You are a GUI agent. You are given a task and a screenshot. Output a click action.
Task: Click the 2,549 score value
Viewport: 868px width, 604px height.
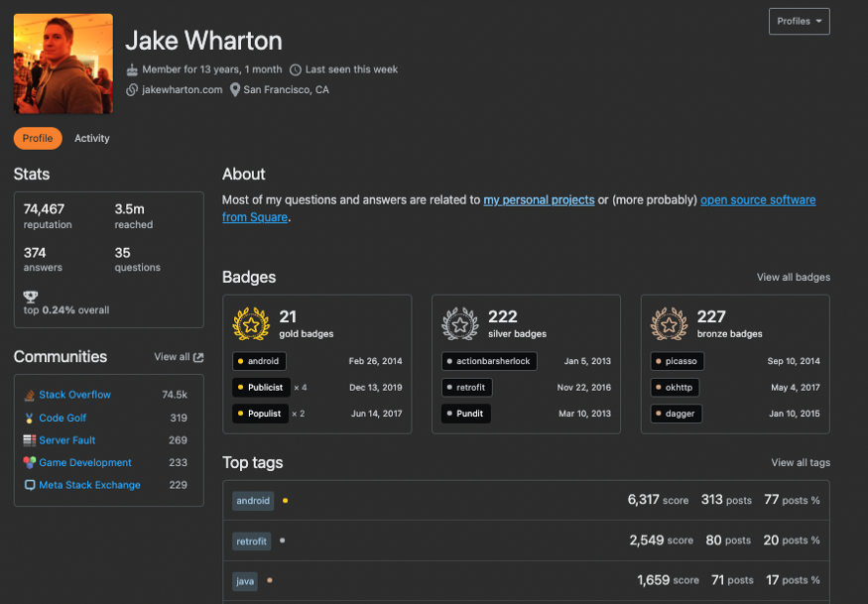pos(646,540)
